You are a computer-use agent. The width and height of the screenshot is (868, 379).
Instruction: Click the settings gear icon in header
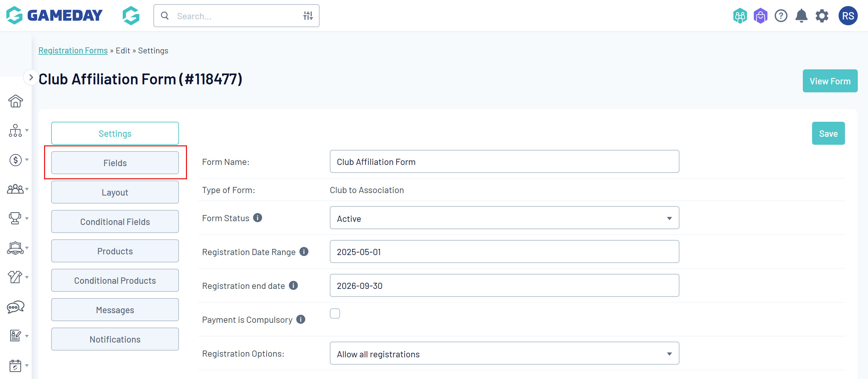(822, 16)
